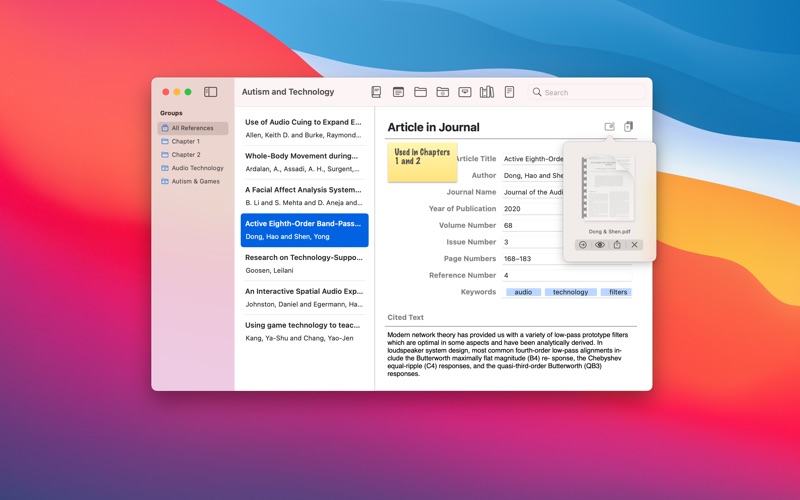Click the Reference Number field '4'
The width and height of the screenshot is (800, 500).
pyautogui.click(x=567, y=275)
